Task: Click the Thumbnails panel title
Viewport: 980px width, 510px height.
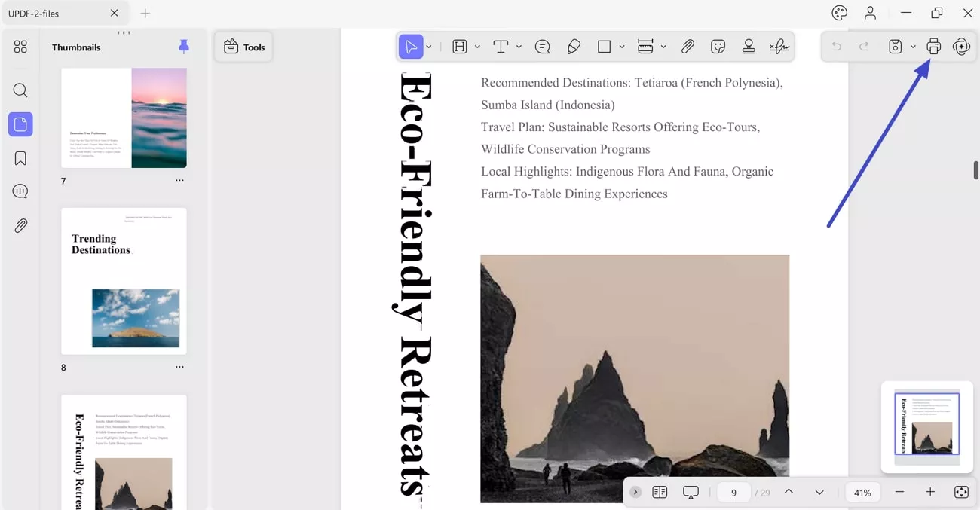Action: click(76, 47)
